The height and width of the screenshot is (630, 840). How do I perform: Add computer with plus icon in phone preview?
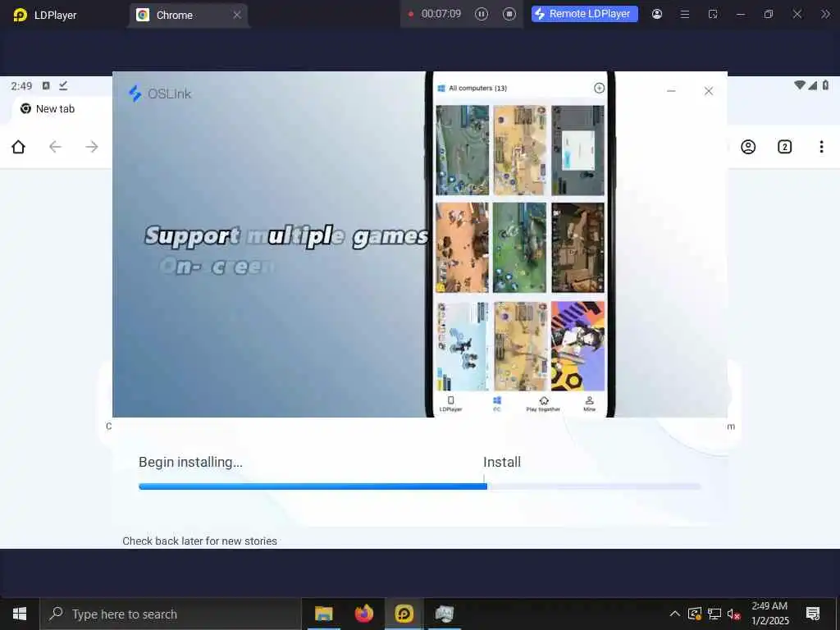click(x=599, y=88)
